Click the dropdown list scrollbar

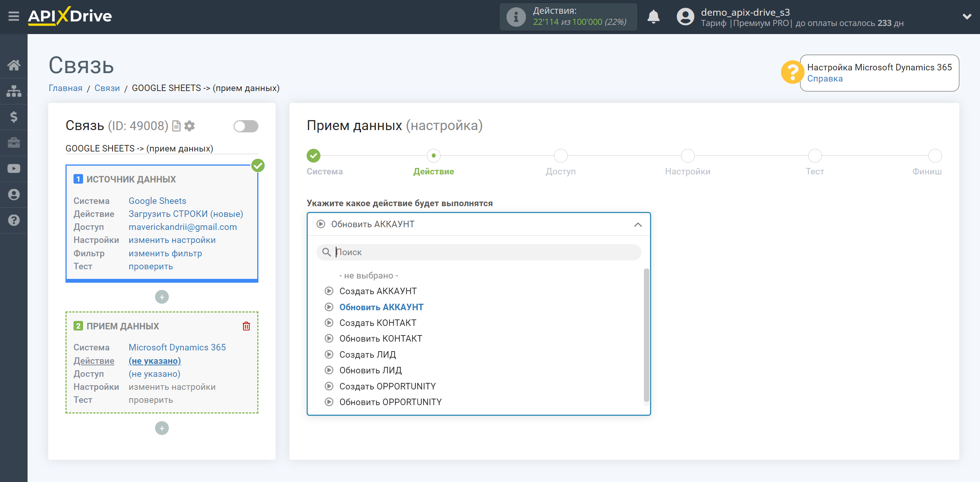[646, 335]
